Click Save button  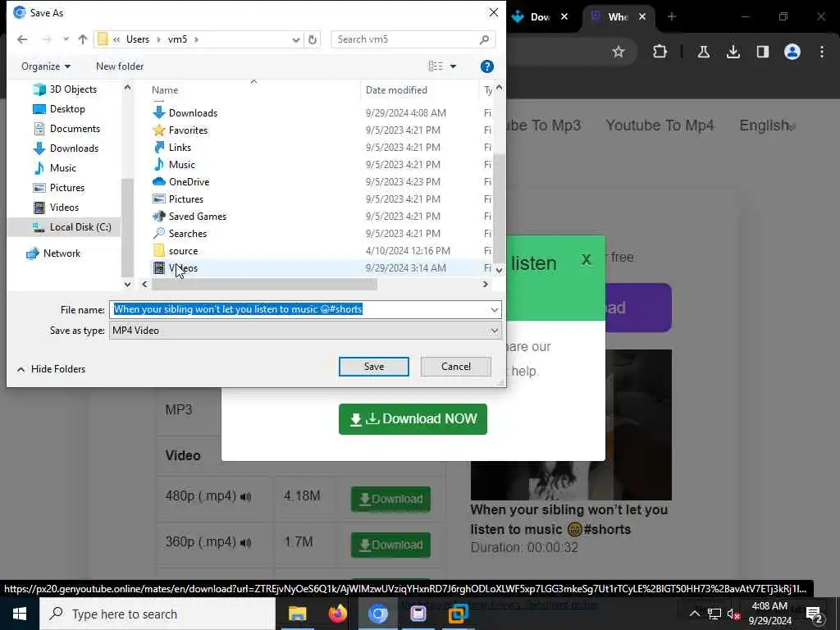374,367
